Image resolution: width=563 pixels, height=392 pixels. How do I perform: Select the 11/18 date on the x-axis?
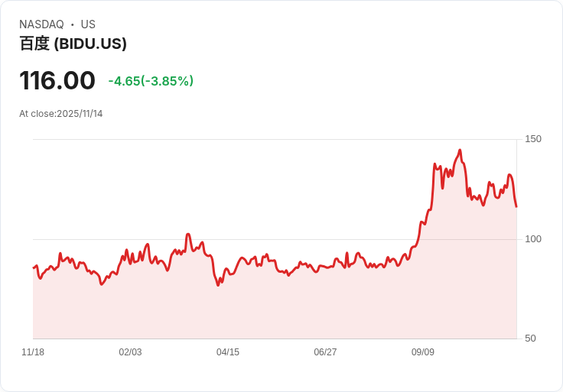click(33, 352)
